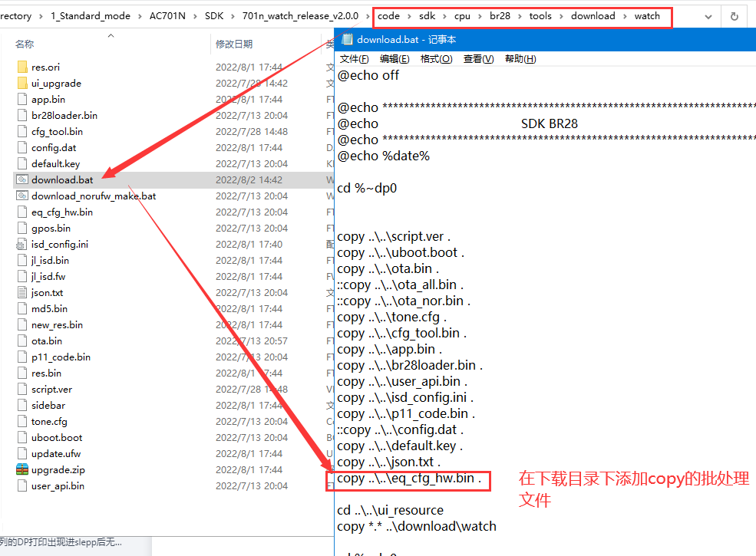Select the file named eq_cfg_hw.bin
This screenshot has height=556, width=756.
pyautogui.click(x=62, y=212)
